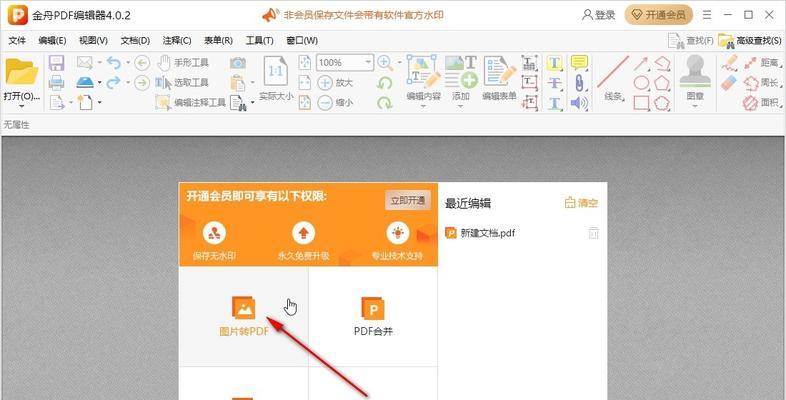The width and height of the screenshot is (786, 400).
Task: Select the rectangle shape tool
Action: click(641, 103)
